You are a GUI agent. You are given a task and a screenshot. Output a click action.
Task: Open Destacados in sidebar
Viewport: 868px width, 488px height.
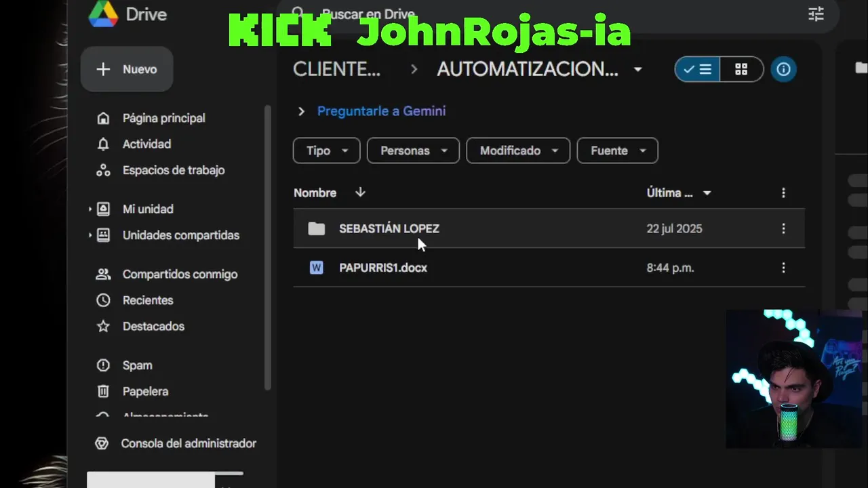(x=153, y=326)
